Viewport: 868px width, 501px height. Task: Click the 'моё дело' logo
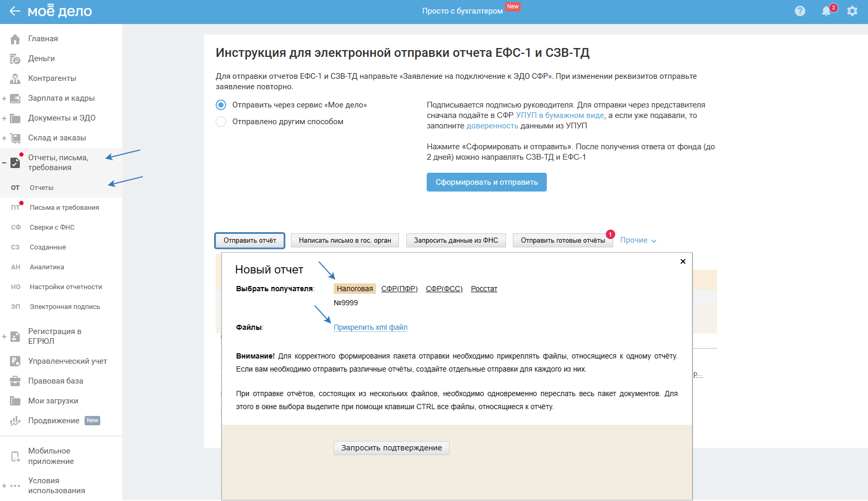click(x=60, y=11)
